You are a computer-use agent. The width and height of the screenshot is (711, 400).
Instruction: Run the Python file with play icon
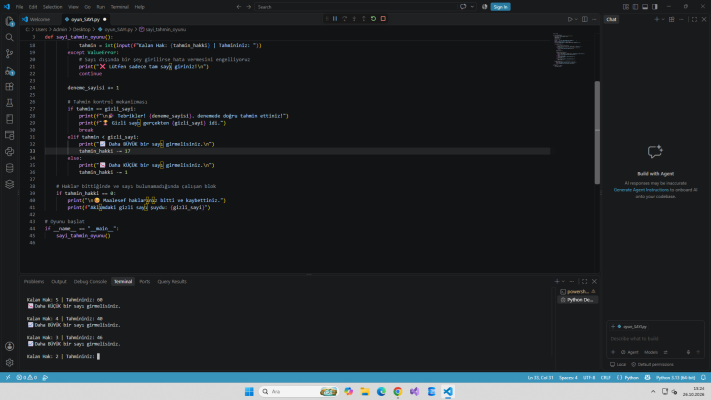(570, 20)
